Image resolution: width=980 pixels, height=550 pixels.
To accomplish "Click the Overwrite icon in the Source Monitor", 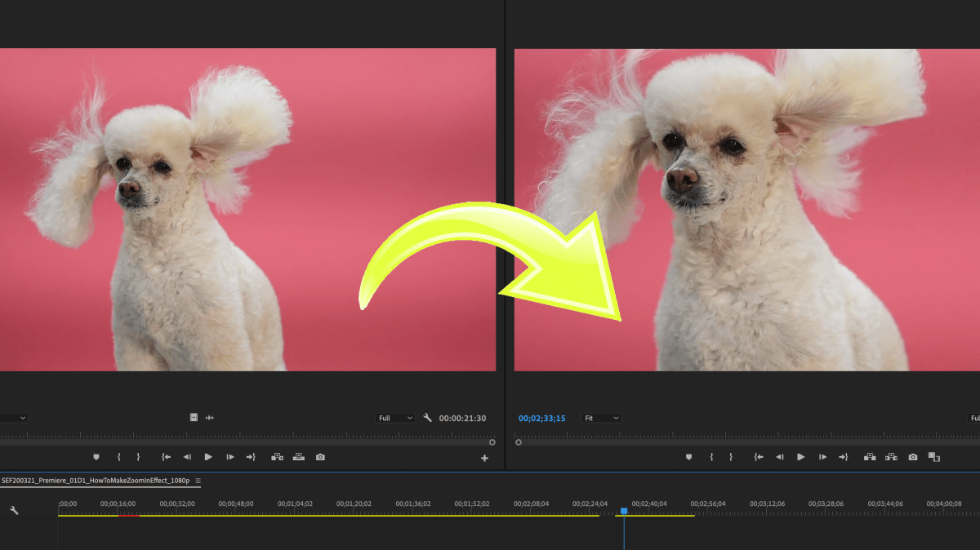I will (299, 457).
